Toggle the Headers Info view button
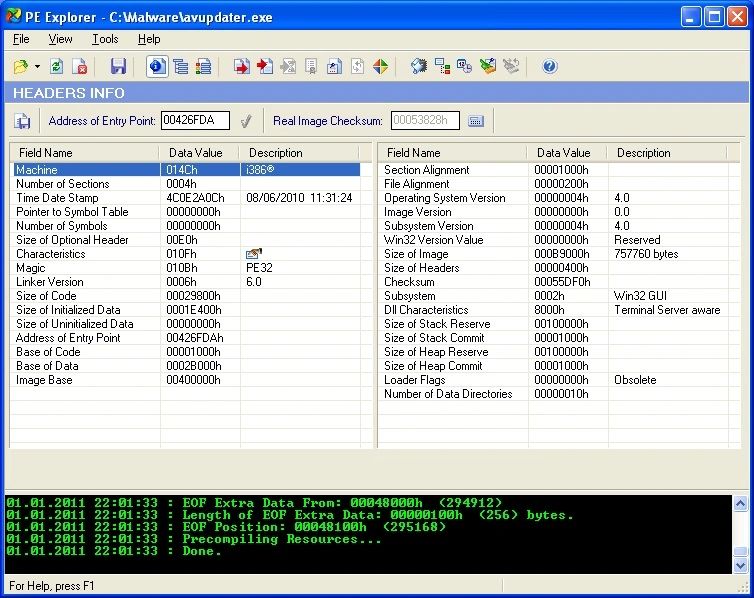 click(157, 66)
